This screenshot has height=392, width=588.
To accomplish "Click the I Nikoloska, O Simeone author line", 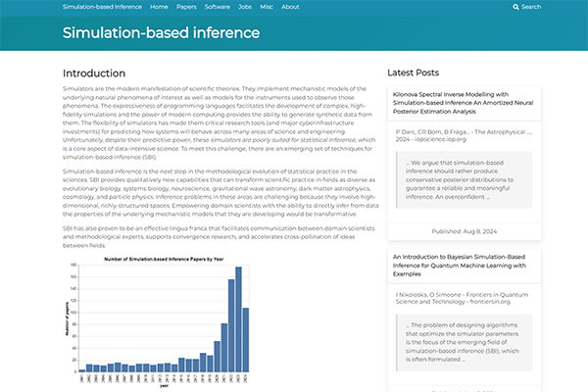I will (x=462, y=298).
